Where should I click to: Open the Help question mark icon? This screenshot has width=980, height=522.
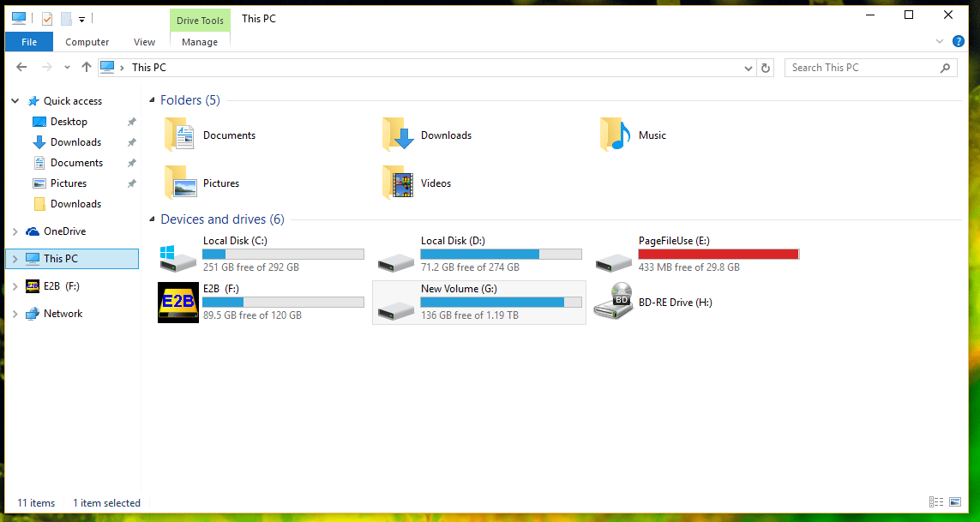coord(959,41)
